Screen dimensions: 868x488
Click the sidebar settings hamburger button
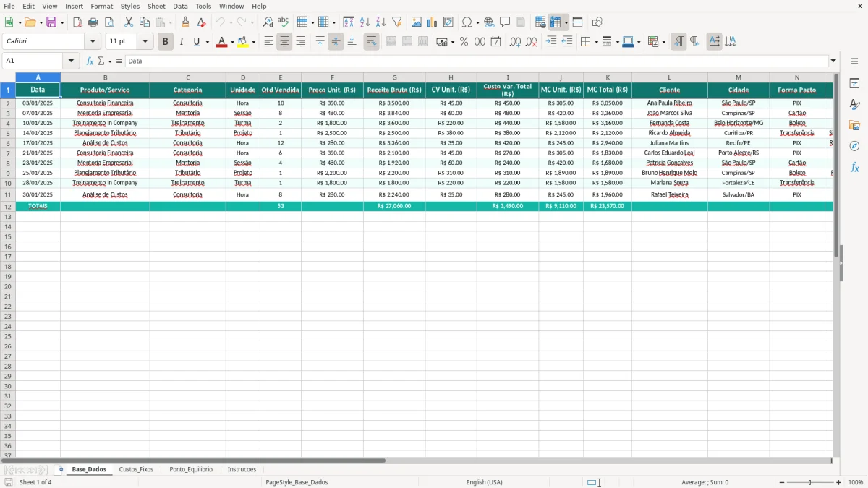[x=854, y=61]
